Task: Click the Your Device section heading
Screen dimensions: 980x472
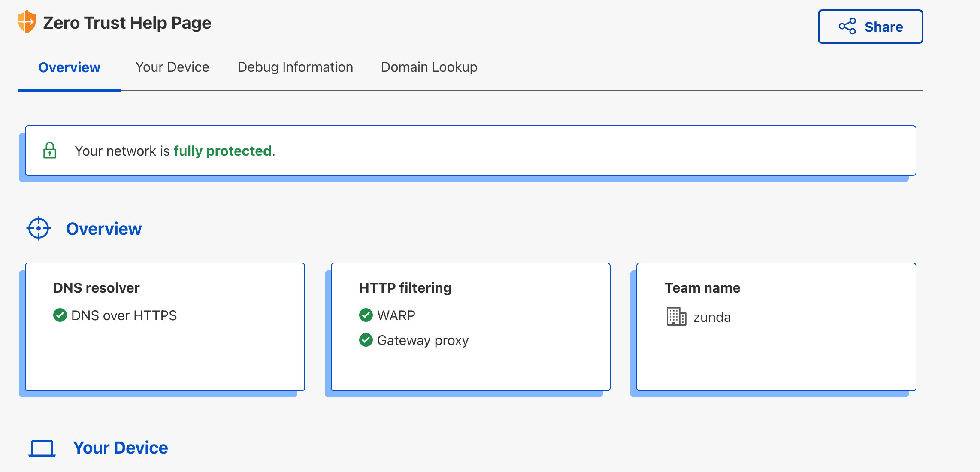Action: 121,448
